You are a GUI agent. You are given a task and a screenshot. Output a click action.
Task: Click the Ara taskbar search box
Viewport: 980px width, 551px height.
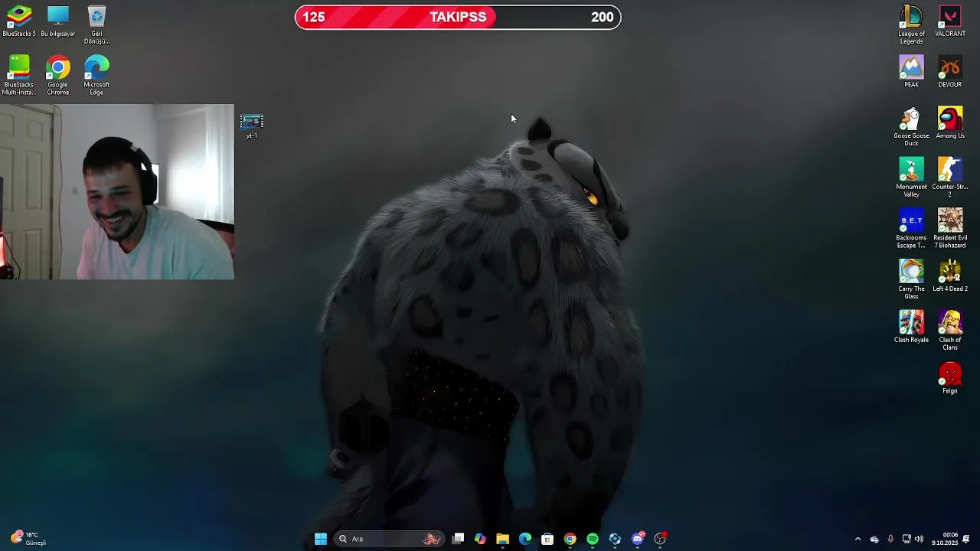(390, 539)
